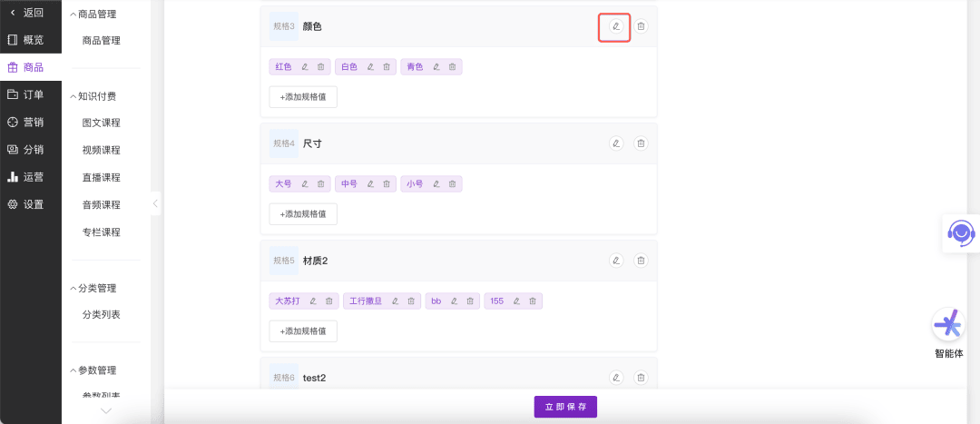Open the 概览 section
This screenshot has height=424, width=980.
tap(31, 40)
